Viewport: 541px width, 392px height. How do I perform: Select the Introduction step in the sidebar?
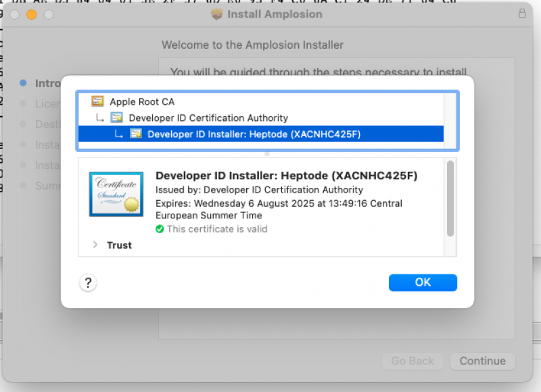pyautogui.click(x=47, y=83)
